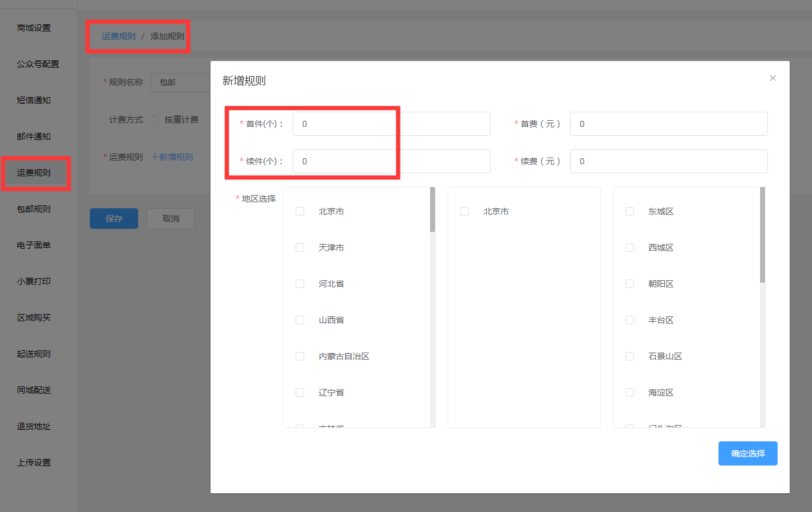
Task: Open 商城设置 in the sidebar
Action: coord(34,28)
